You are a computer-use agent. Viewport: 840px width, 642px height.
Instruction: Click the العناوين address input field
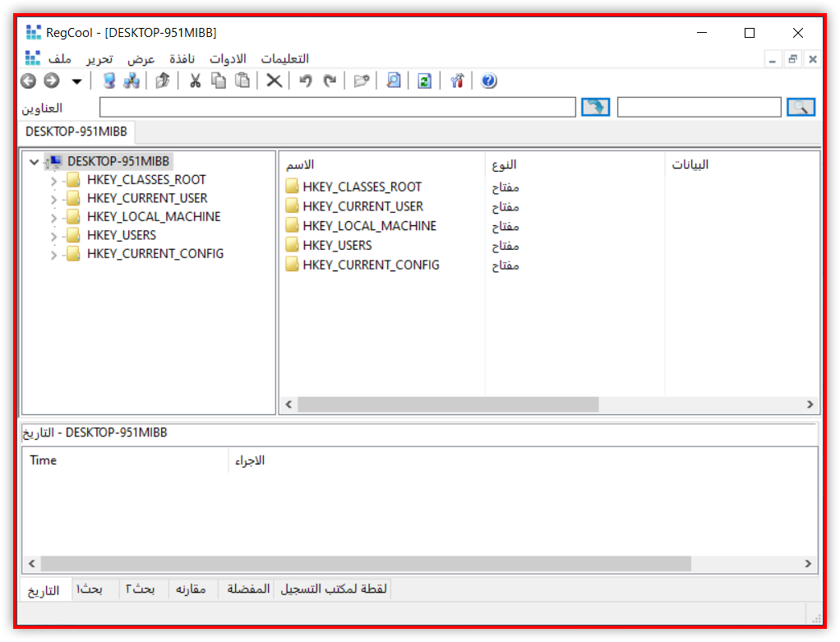tap(338, 107)
